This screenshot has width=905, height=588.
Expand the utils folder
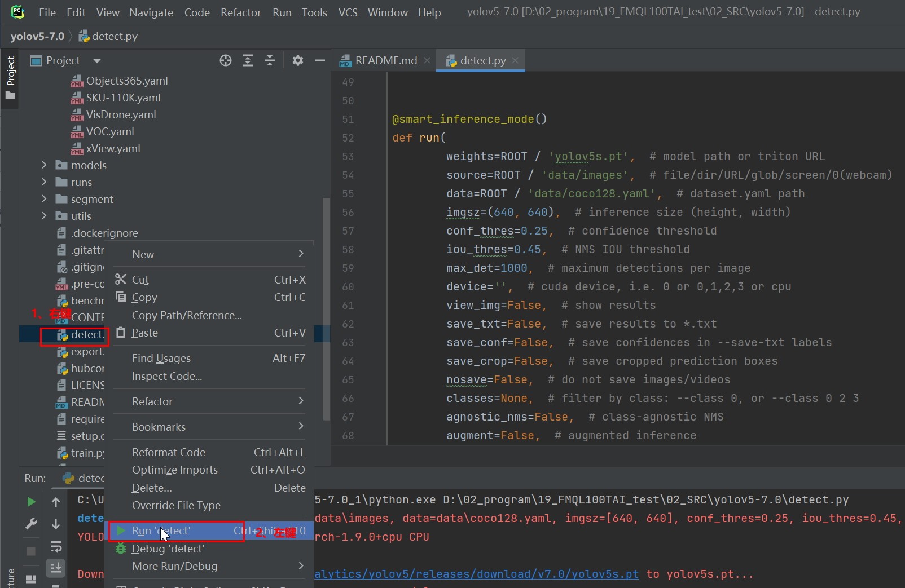tap(44, 216)
